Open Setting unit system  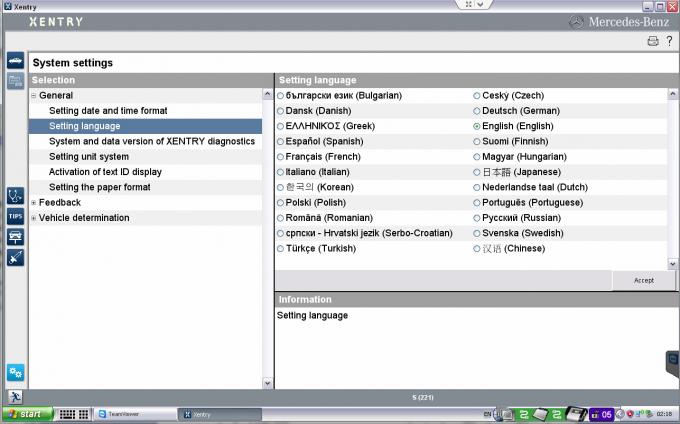pos(89,157)
